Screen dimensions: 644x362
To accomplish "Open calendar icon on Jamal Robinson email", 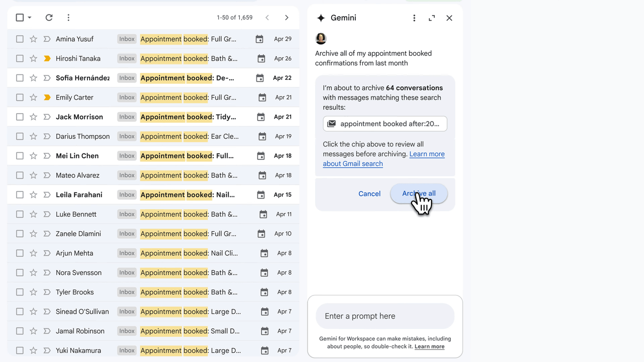I will click(x=264, y=331).
